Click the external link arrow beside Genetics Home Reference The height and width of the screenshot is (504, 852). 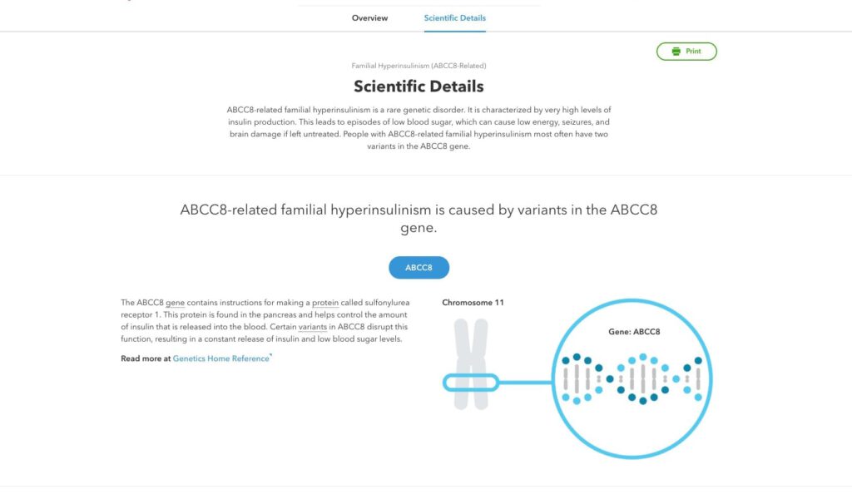tap(270, 355)
